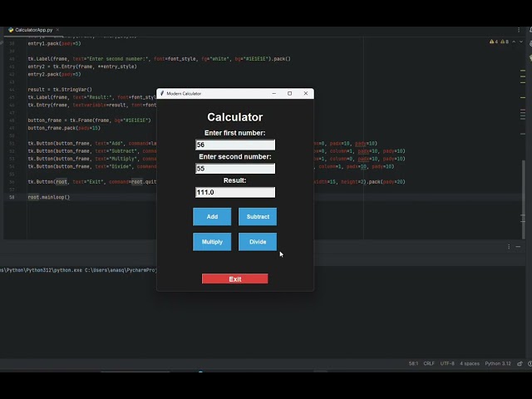Click the feather icon in calculator title bar
The width and height of the screenshot is (532, 399).
click(x=162, y=93)
